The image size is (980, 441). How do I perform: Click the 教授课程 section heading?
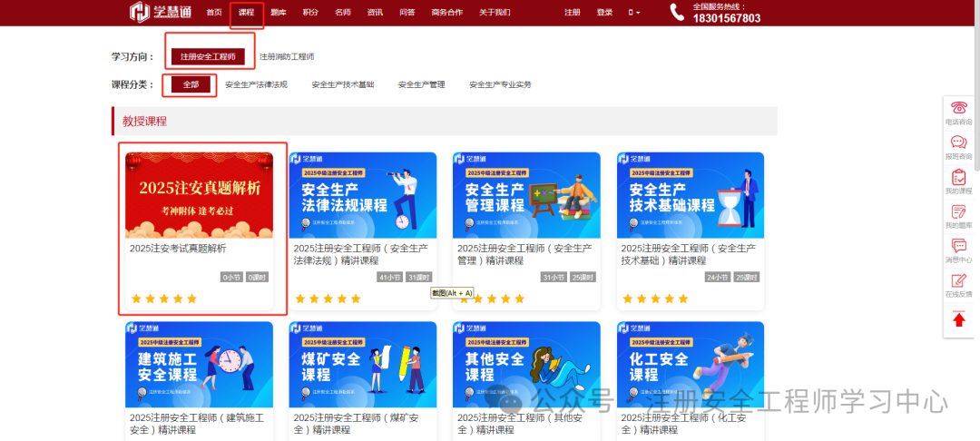144,122
